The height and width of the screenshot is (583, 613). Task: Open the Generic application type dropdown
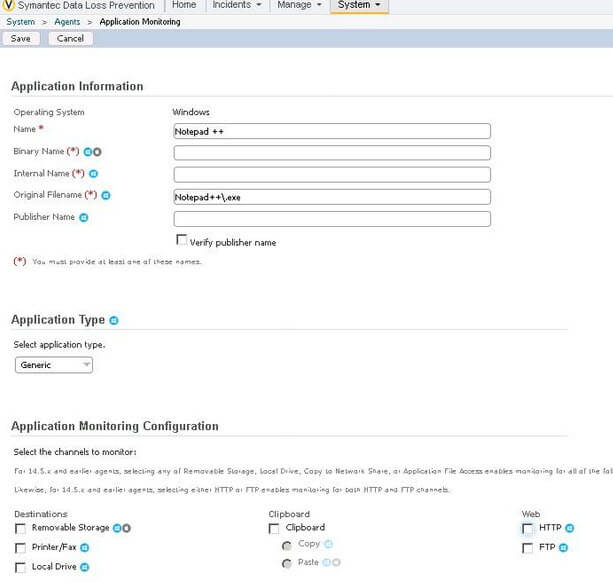click(54, 365)
